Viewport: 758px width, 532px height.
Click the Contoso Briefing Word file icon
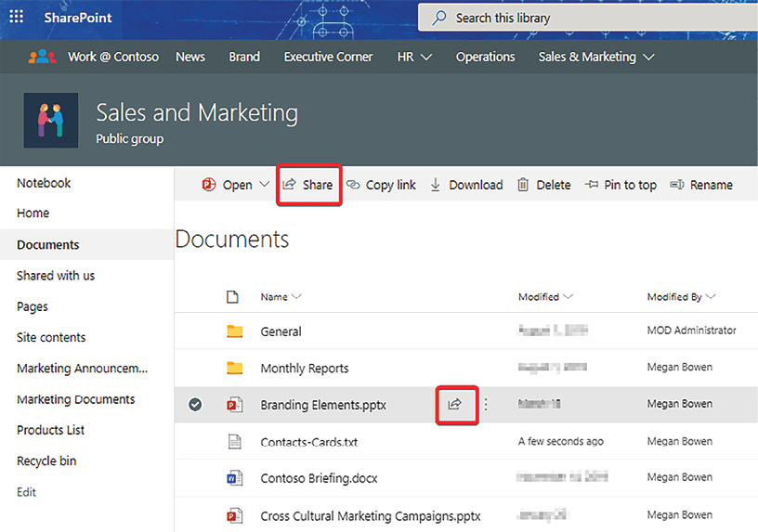click(x=235, y=478)
